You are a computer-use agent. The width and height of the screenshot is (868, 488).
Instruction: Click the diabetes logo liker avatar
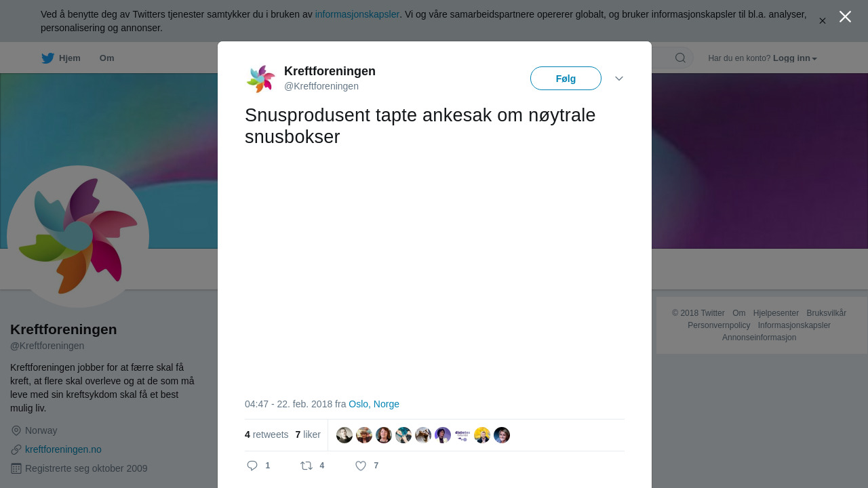coord(462,435)
